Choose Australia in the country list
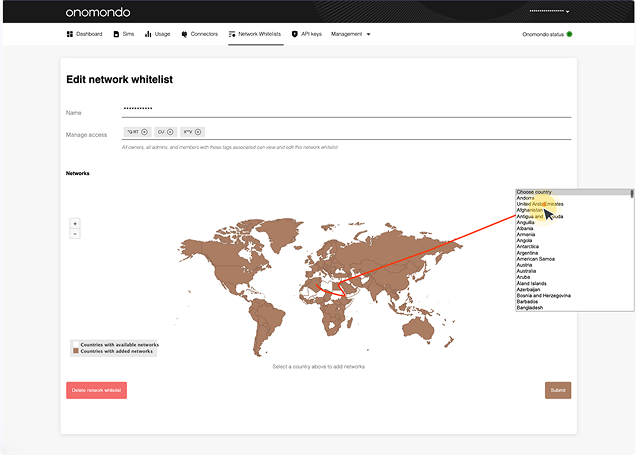This screenshot has height=456, width=636. [573, 271]
